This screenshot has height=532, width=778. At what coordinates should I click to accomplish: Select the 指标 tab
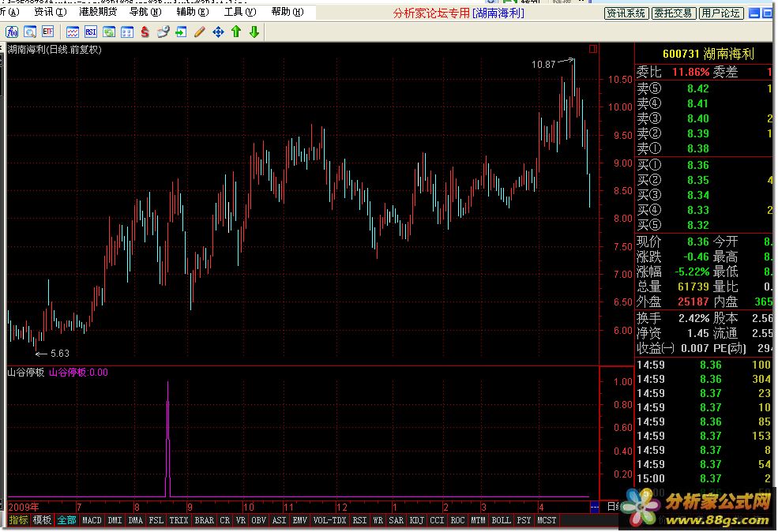click(x=18, y=520)
